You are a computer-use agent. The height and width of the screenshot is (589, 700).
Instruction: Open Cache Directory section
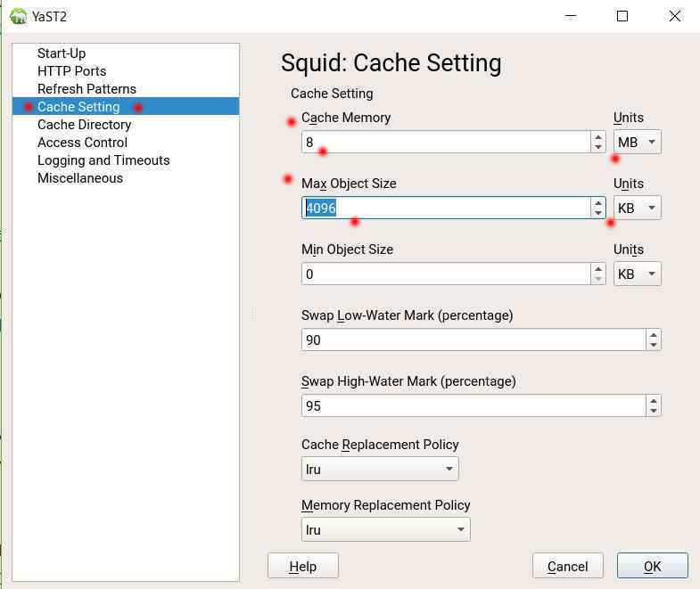point(84,125)
